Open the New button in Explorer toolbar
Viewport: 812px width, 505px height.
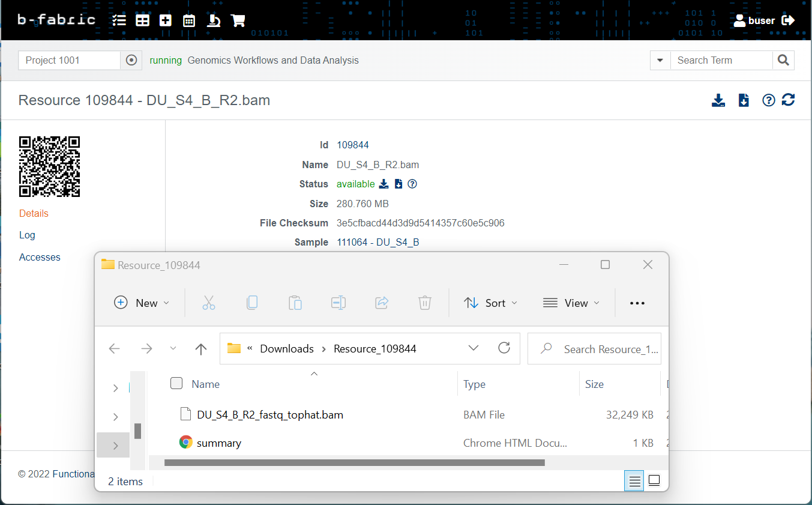point(142,303)
